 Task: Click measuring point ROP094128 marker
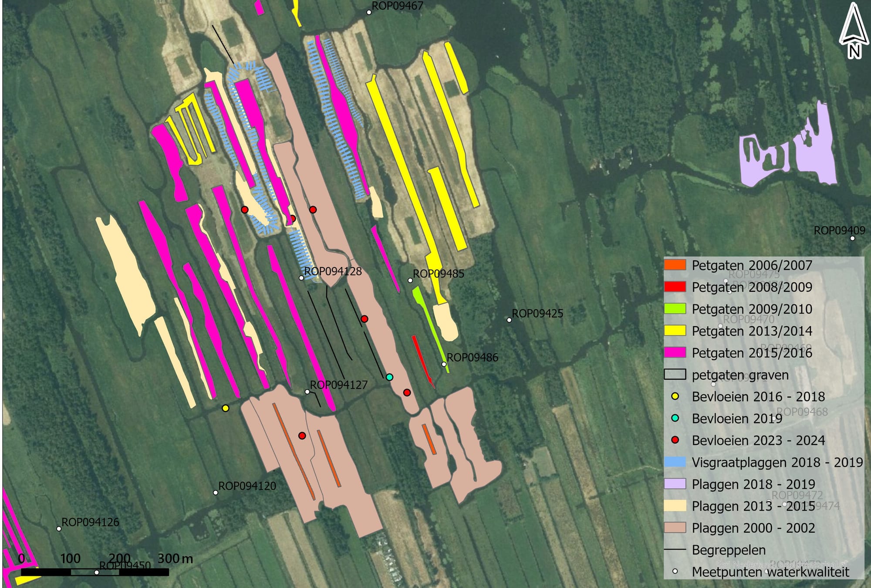tap(301, 278)
